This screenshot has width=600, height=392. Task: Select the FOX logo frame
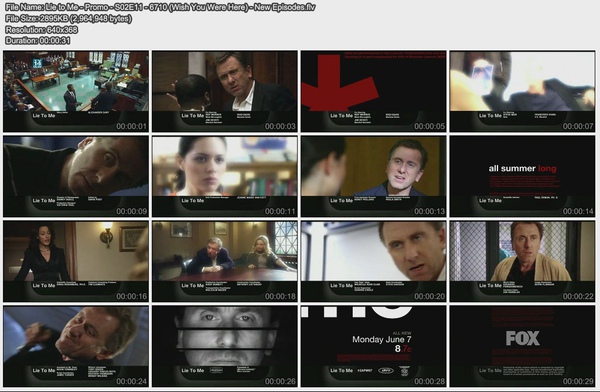coord(522,346)
